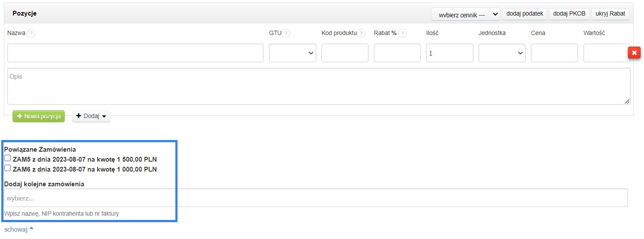Image resolution: width=644 pixels, height=239 pixels.
Task: Focus the Rabat % input field
Action: coord(397,53)
